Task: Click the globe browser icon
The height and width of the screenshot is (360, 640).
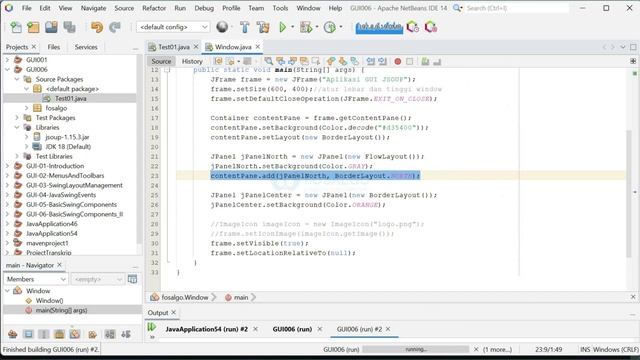Action: tap(222, 27)
